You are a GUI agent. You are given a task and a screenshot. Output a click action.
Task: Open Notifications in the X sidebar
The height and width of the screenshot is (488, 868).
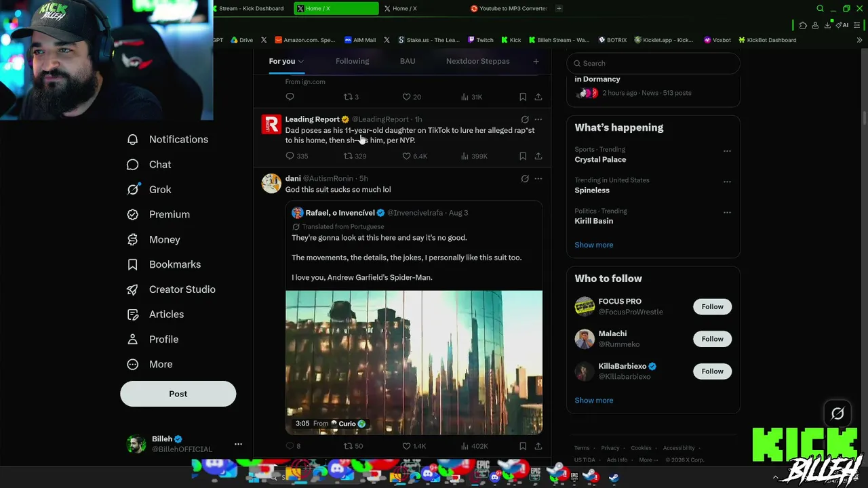(167, 140)
